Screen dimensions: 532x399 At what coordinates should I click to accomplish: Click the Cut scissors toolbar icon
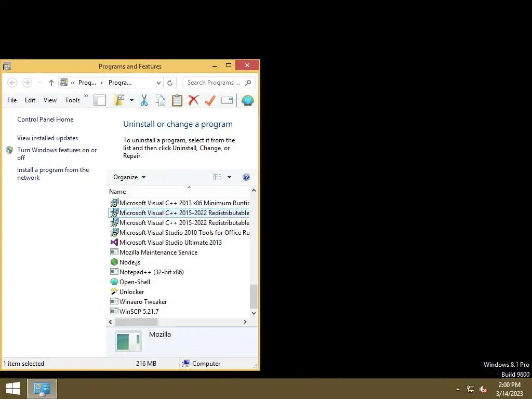tap(144, 100)
